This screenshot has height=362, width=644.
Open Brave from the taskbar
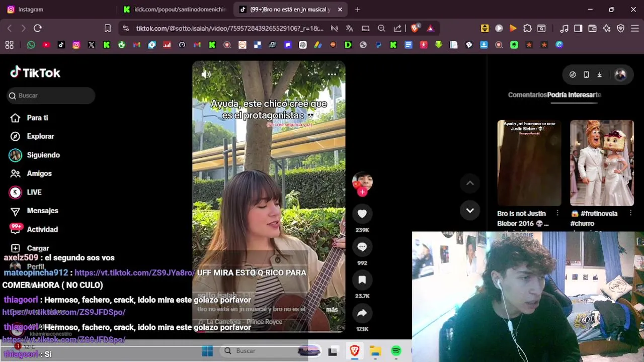point(355,351)
